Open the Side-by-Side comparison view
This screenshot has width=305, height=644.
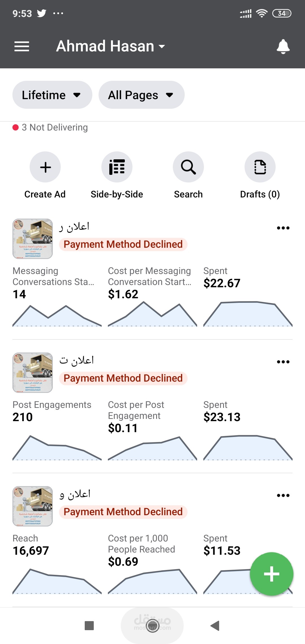coord(117,167)
